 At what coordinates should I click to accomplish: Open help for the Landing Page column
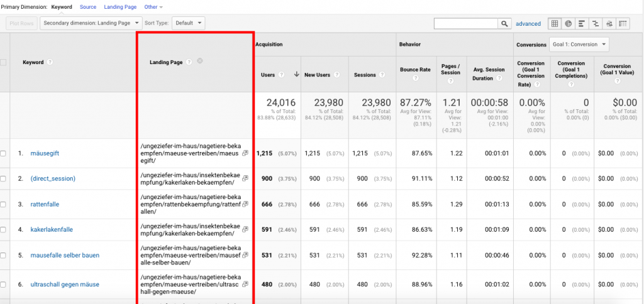tap(189, 62)
